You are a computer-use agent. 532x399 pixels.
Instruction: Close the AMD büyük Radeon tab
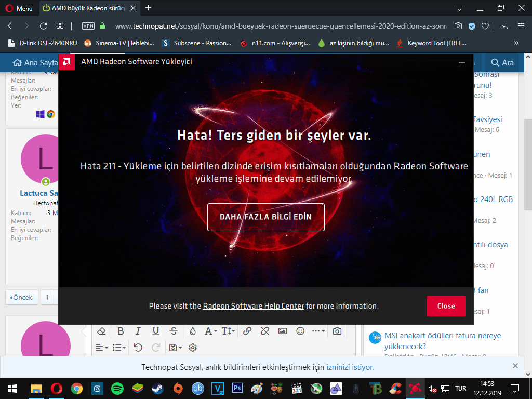(x=134, y=8)
